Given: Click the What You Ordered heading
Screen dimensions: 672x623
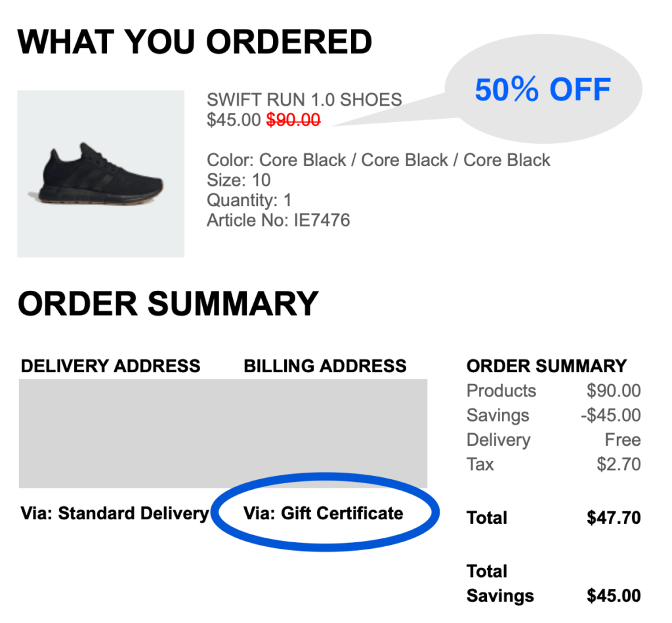Looking at the screenshot, I should 194,43.
